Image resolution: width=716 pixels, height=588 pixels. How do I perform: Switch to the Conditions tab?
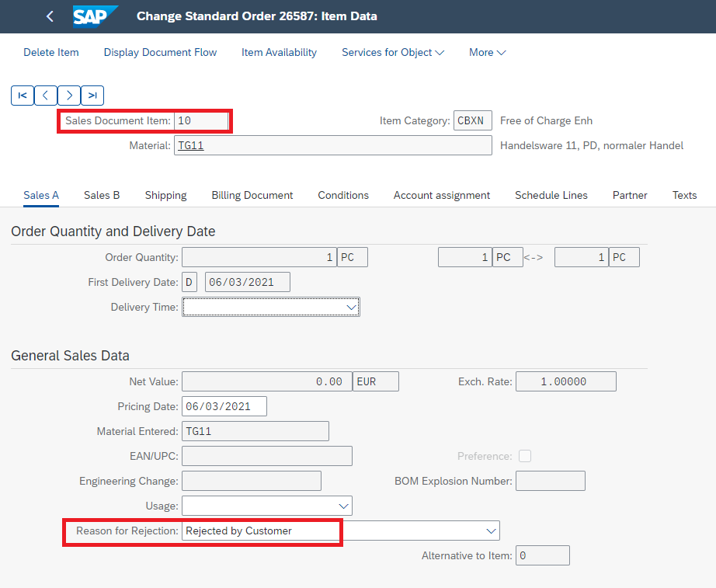(343, 195)
